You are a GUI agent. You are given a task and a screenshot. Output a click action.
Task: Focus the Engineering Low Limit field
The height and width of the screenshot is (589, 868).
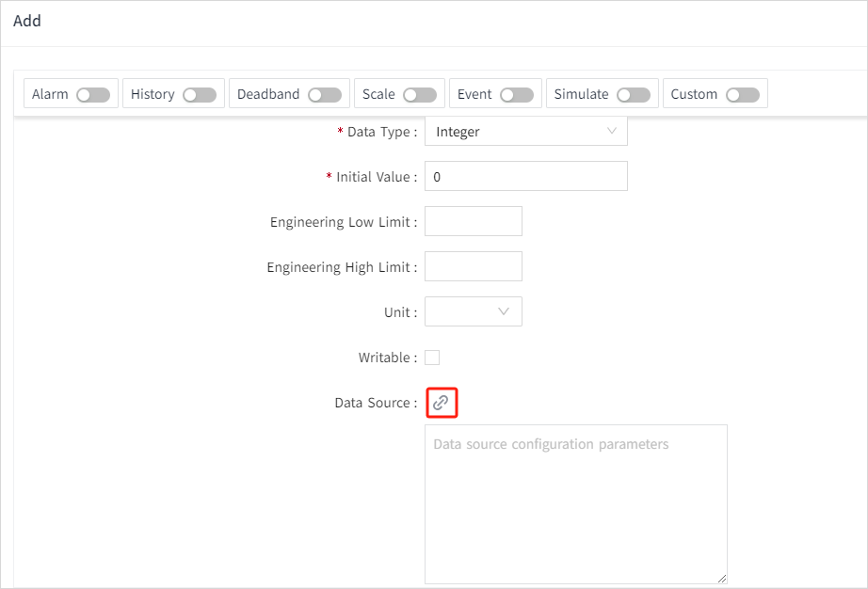tap(474, 222)
